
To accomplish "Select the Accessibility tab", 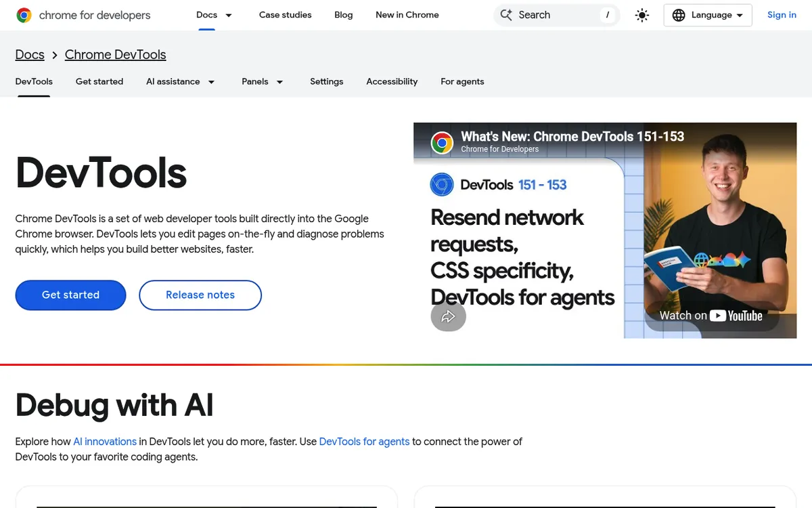I will coord(392,81).
